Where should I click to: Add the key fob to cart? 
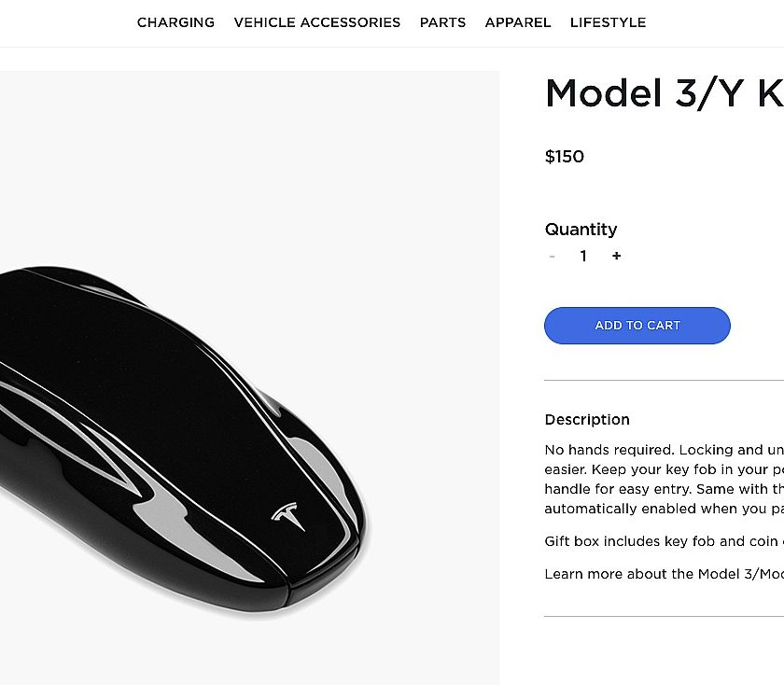click(x=637, y=326)
